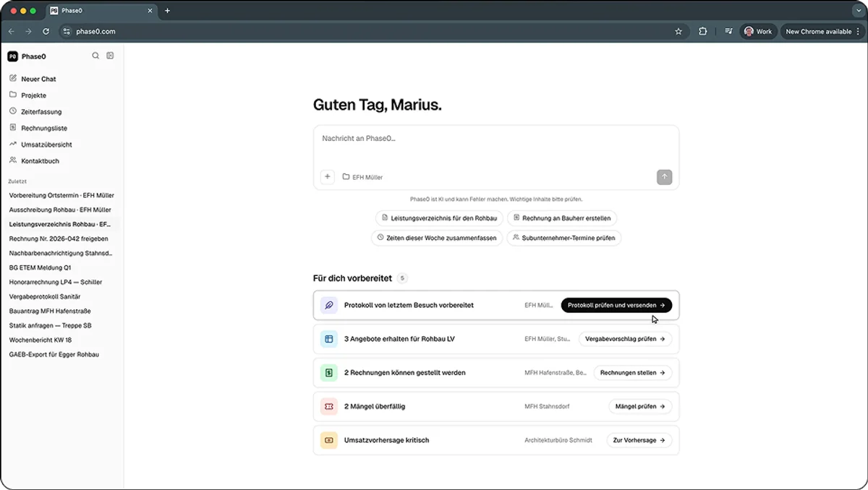Choose Subunternehmer-Termine prüfen suggestion
Image resolution: width=868 pixels, height=490 pixels.
563,238
